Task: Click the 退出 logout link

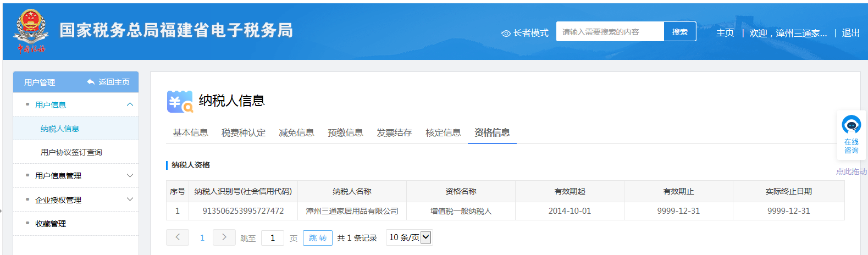Action: [850, 33]
